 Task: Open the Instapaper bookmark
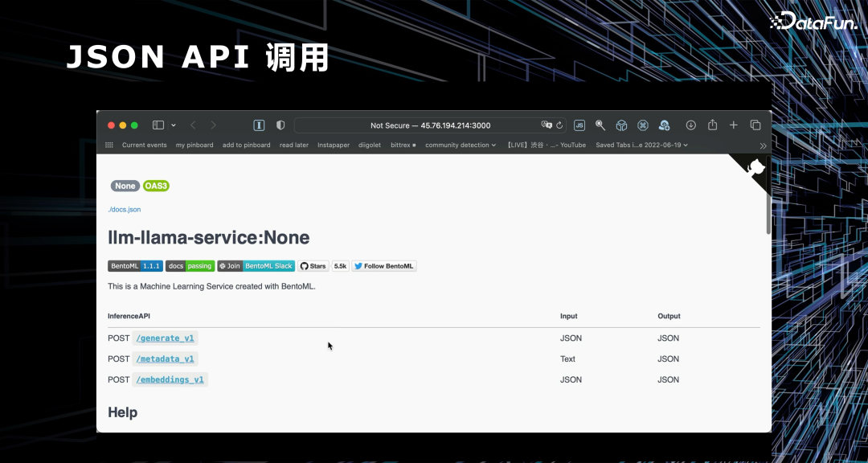tap(334, 145)
